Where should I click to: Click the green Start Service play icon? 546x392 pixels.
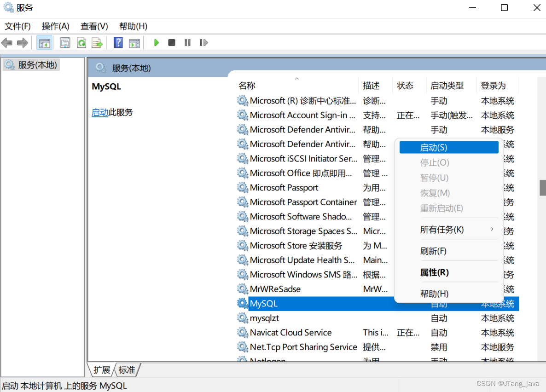(157, 42)
